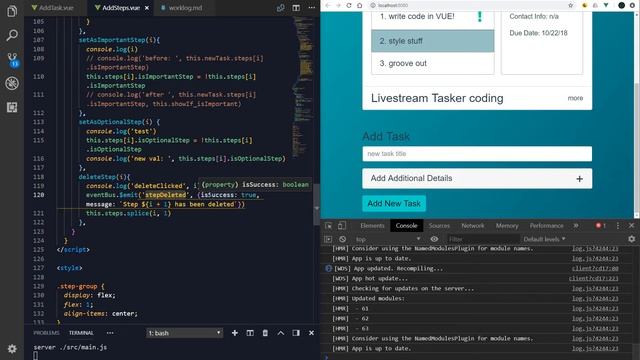
Task: Maximize terminal panel with up chevron
Action: (281, 333)
